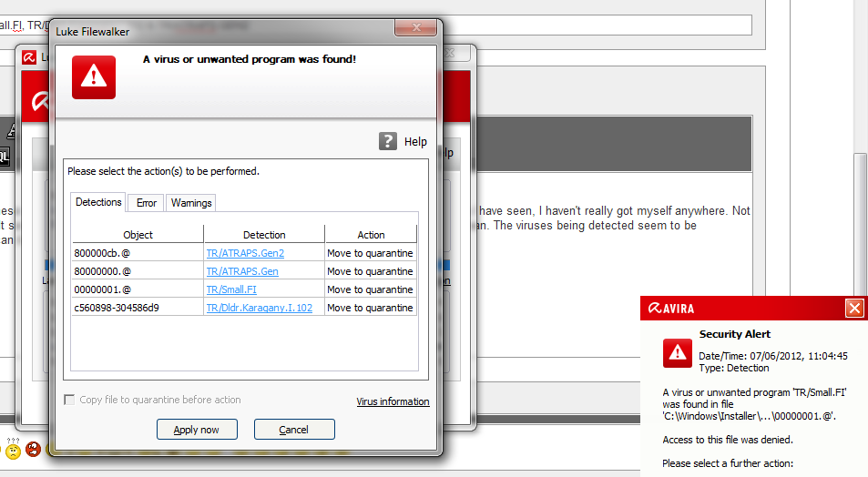Click the Luke Filewalker title bar text
Image resolution: width=868 pixels, height=477 pixels.
pos(92,32)
